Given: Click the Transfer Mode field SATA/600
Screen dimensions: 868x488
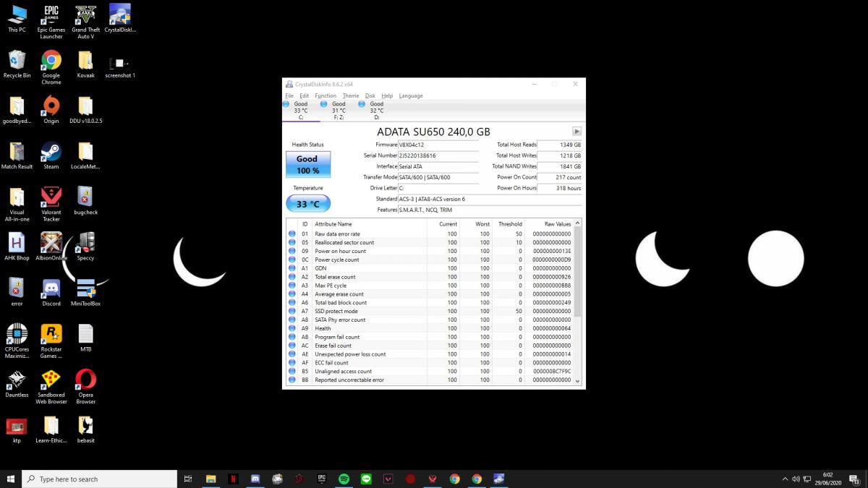Looking at the screenshot, I should point(438,177).
